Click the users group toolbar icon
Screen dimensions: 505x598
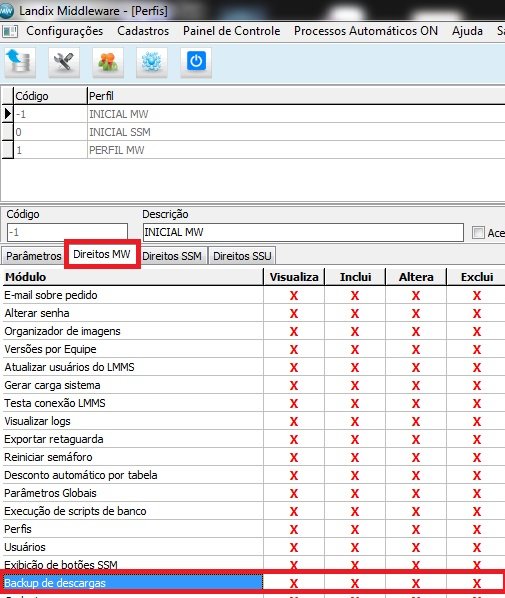coord(108,62)
